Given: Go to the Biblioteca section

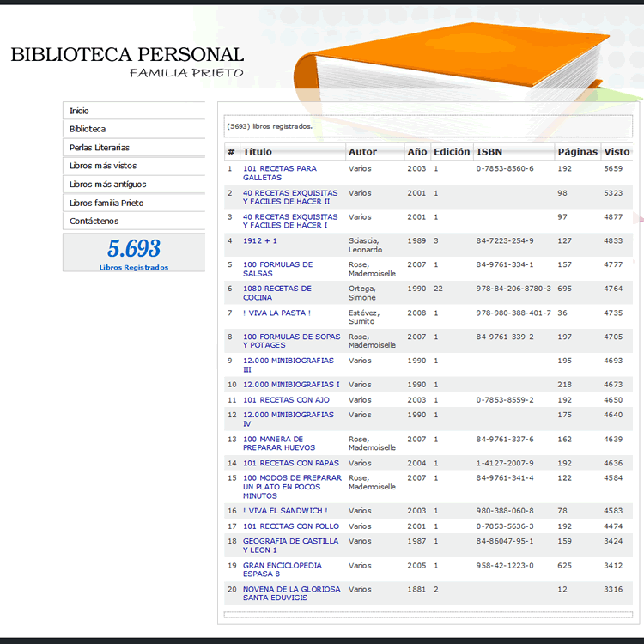Looking at the screenshot, I should tap(88, 129).
